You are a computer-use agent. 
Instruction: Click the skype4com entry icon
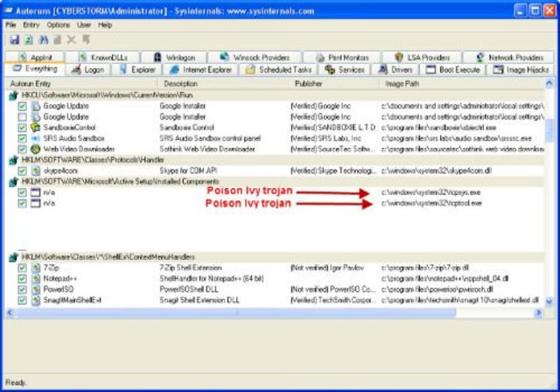click(x=35, y=171)
